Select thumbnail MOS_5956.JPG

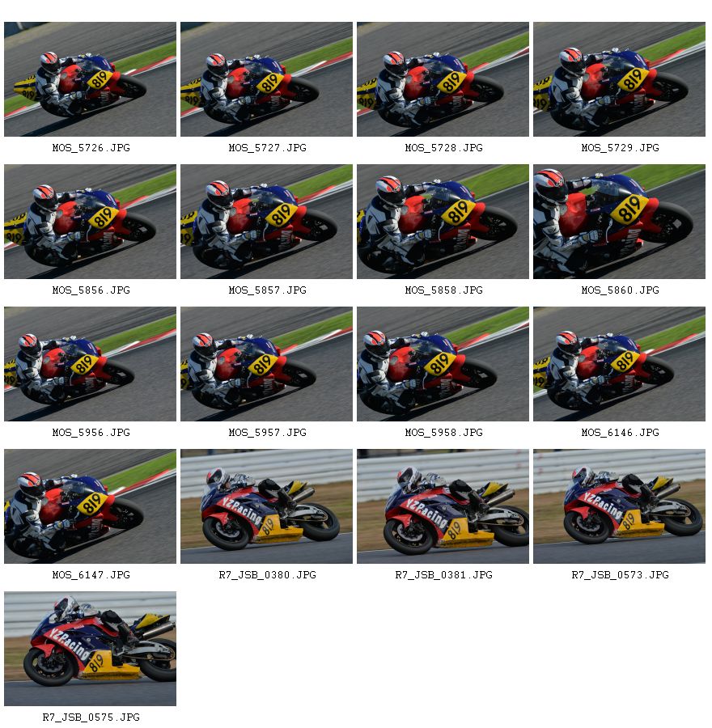coord(90,364)
